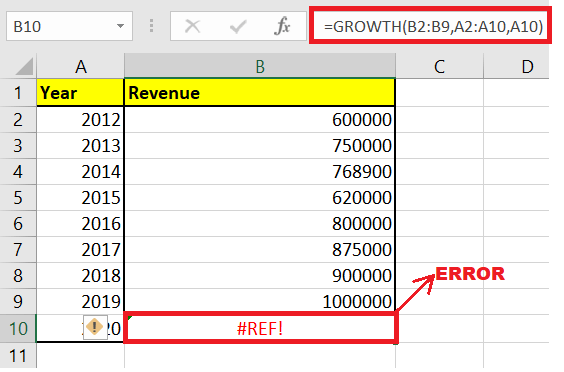Select column A header
Viewport: 564px width, 372px height.
point(80,67)
